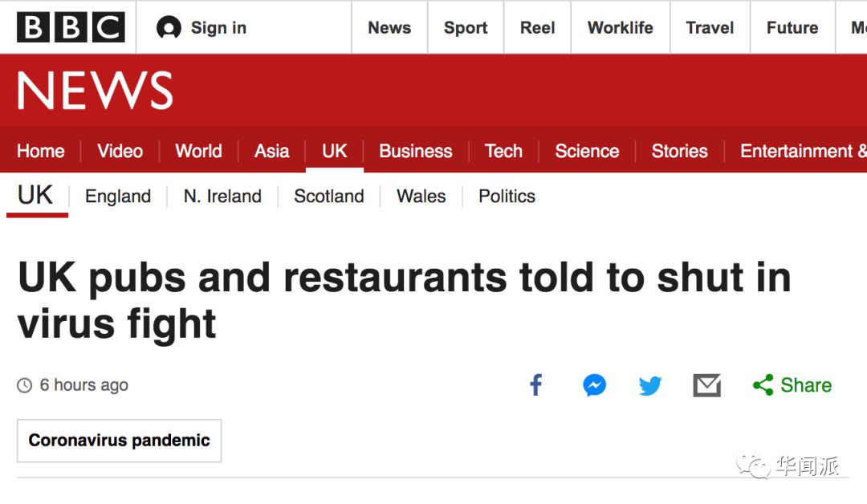
Task: Click the green Share icon
Action: 763,385
